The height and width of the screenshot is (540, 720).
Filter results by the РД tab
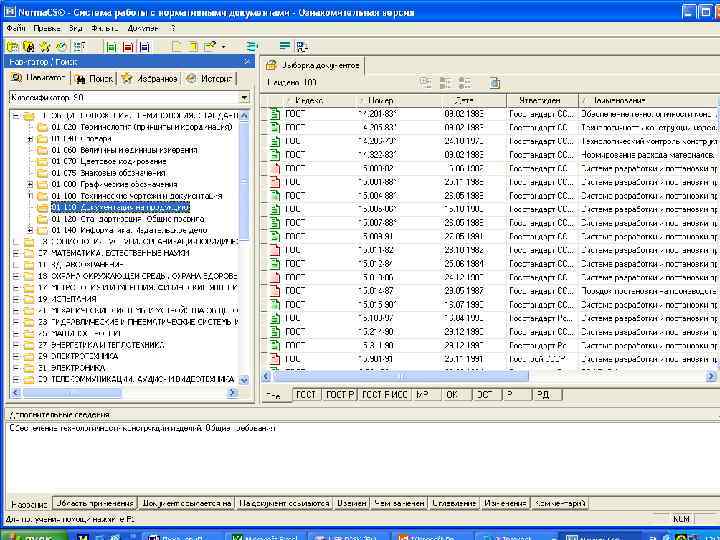(546, 395)
